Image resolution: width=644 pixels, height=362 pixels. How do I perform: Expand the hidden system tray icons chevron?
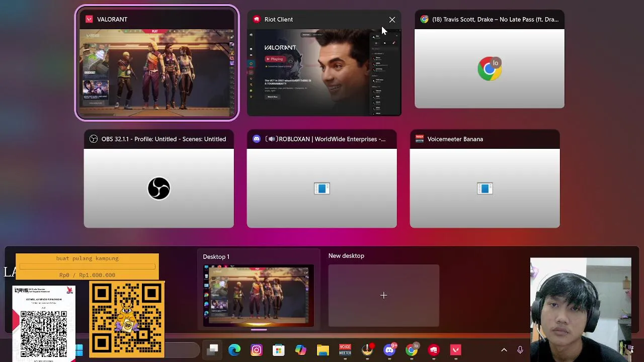tap(504, 350)
